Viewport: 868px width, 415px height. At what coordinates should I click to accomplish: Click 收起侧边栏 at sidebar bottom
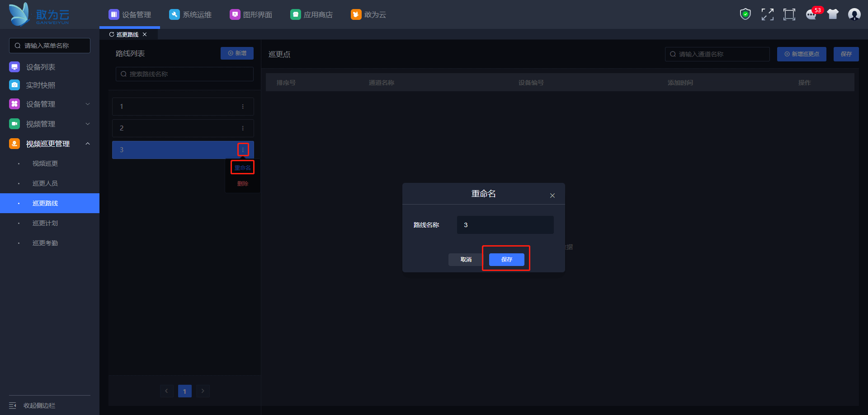tap(39, 406)
